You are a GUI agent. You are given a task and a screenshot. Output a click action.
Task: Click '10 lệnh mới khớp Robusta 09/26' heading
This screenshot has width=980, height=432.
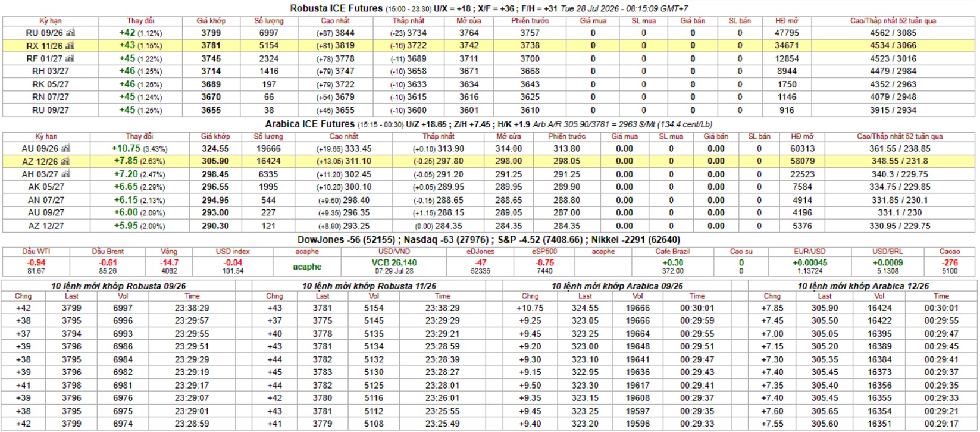coord(118,286)
